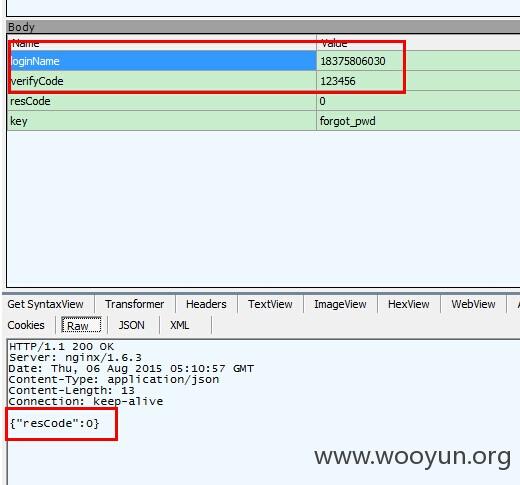The width and height of the screenshot is (520, 485).
Task: Click the value 123456
Action: click(338, 81)
